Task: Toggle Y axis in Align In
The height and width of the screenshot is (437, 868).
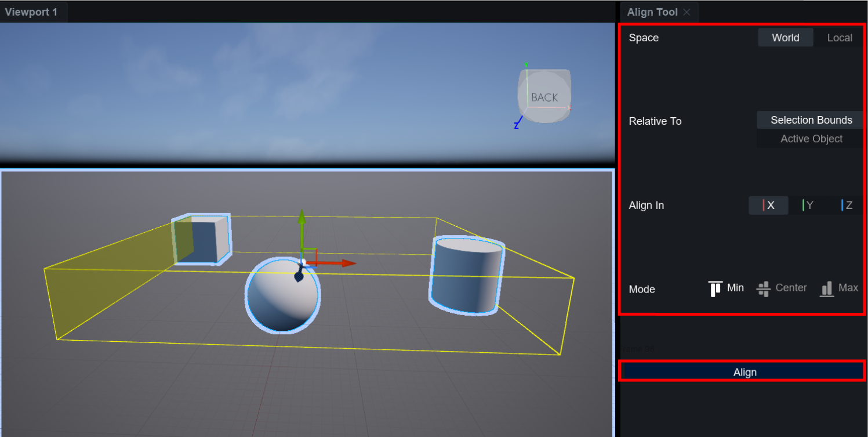Action: [808, 205]
